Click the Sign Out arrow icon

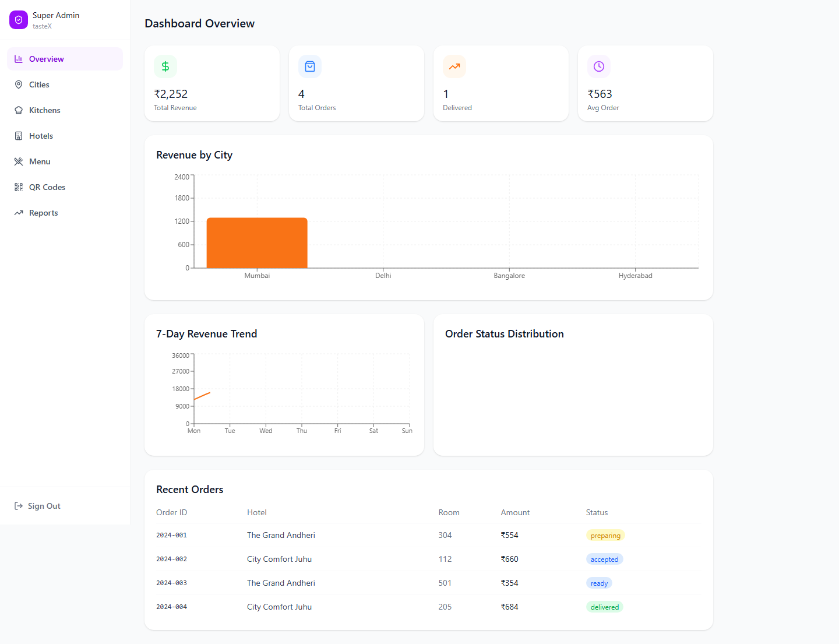coord(19,506)
